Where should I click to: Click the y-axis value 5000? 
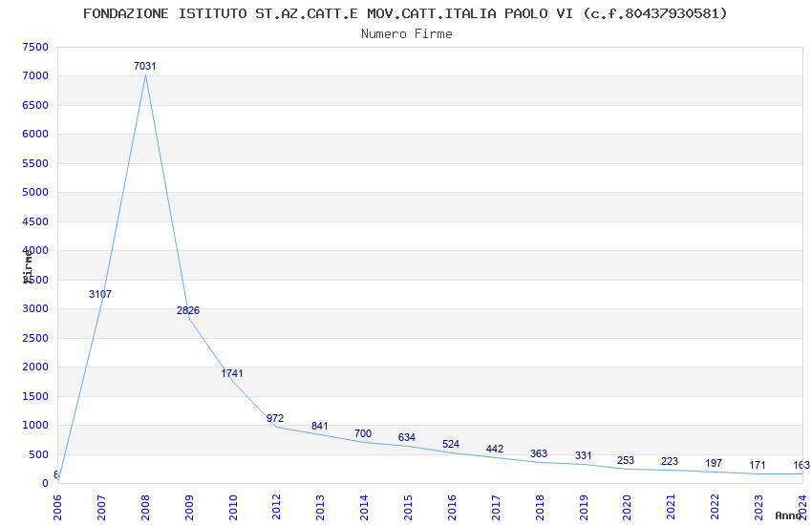pyautogui.click(x=35, y=192)
